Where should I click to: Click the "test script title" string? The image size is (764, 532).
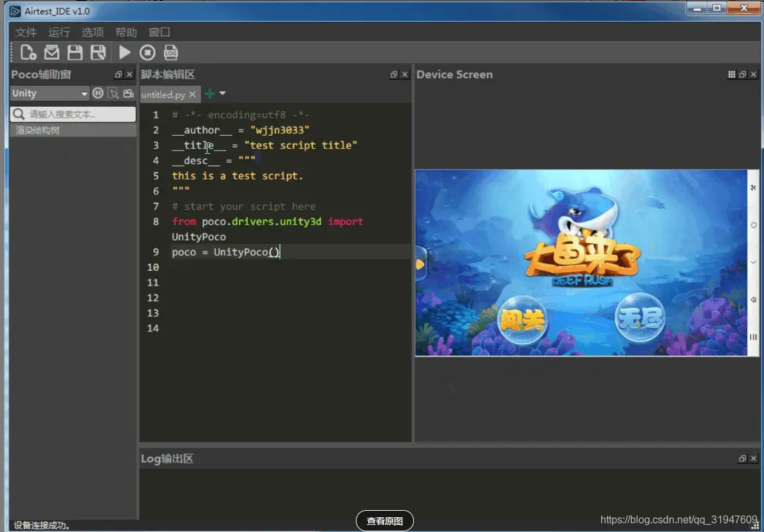click(x=301, y=145)
